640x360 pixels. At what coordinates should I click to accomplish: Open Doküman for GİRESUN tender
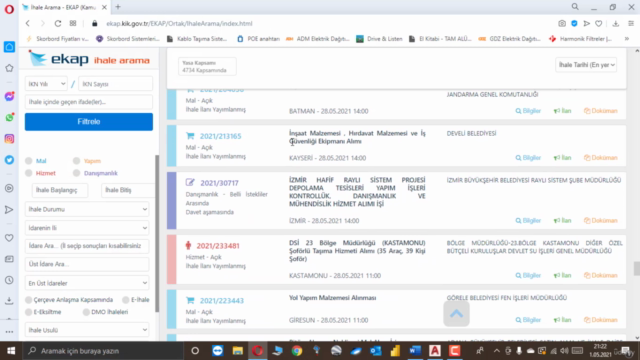[x=600, y=320]
